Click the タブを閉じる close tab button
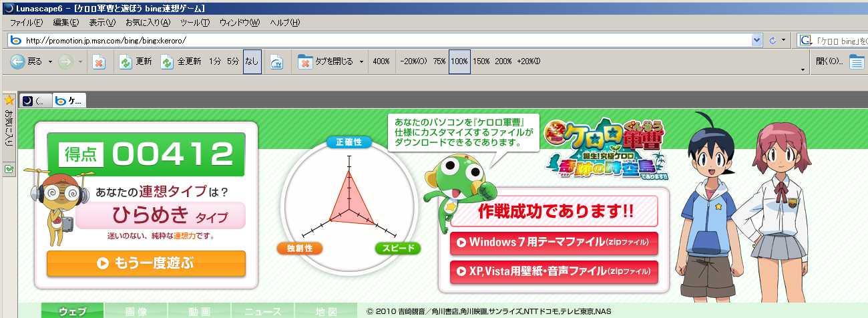The image size is (868, 318). coord(326,61)
